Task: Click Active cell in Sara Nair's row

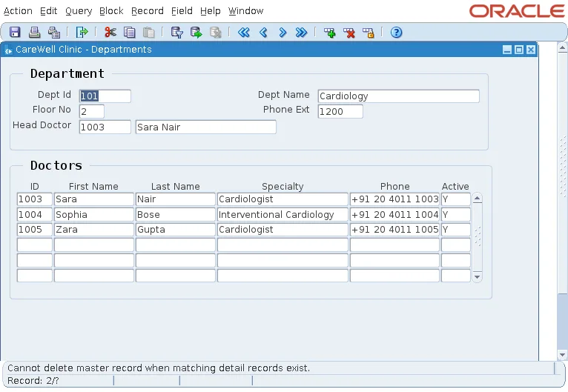Action: tap(456, 199)
